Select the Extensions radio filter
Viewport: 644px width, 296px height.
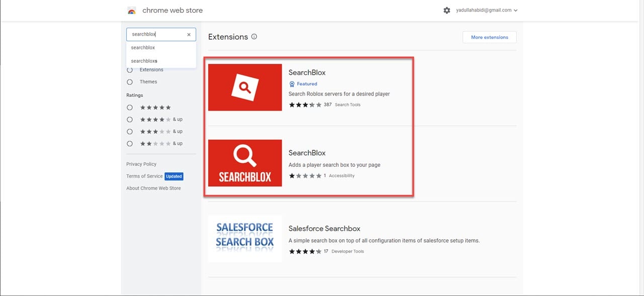click(x=130, y=70)
